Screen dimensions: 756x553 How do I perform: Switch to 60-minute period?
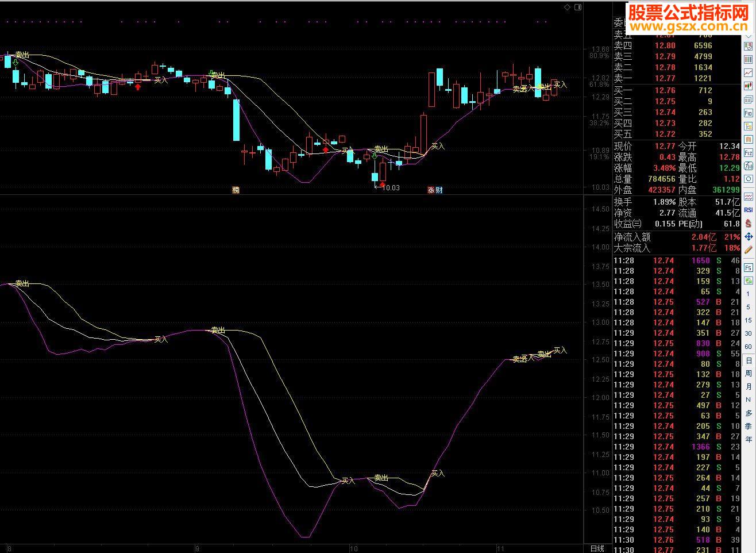click(x=749, y=347)
